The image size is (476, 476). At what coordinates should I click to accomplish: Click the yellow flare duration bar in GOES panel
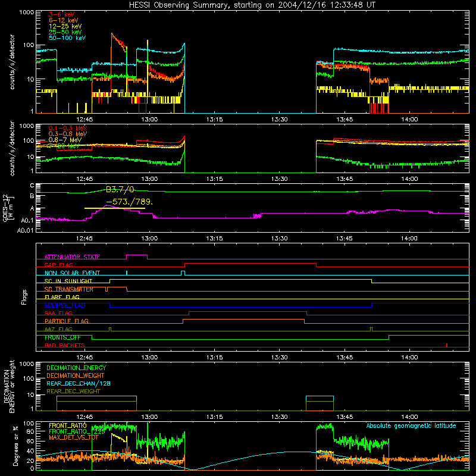tap(115, 208)
